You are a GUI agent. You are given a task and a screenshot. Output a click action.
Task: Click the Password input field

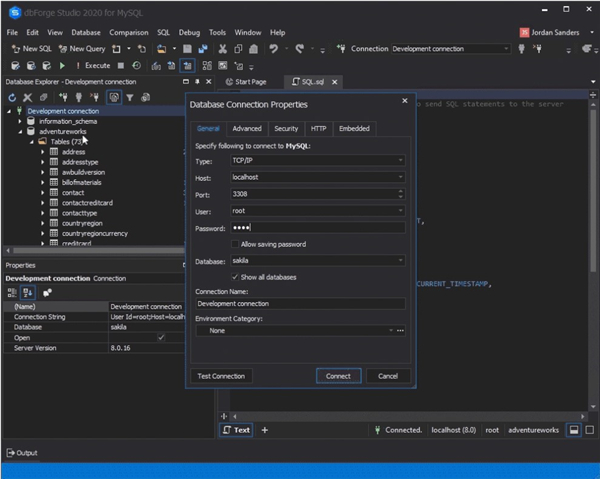point(317,228)
